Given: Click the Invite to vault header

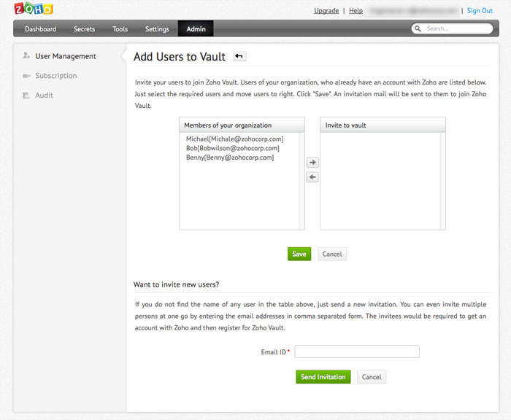Looking at the screenshot, I should (x=383, y=125).
